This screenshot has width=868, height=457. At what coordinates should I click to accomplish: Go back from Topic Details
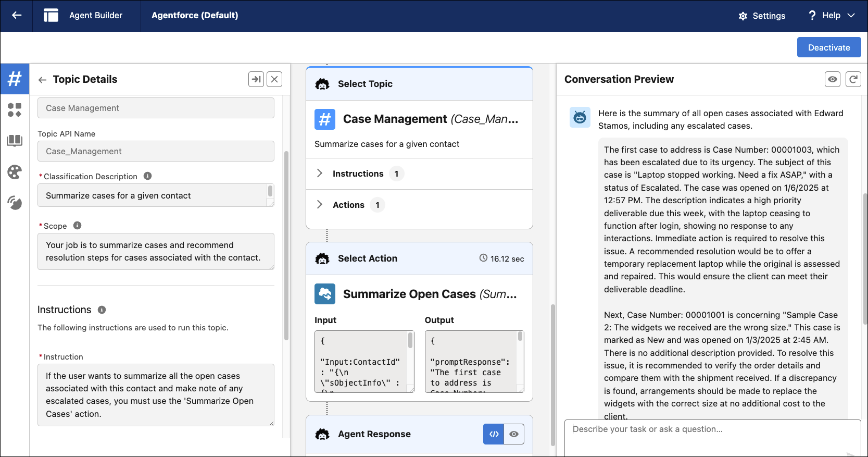pyautogui.click(x=43, y=80)
